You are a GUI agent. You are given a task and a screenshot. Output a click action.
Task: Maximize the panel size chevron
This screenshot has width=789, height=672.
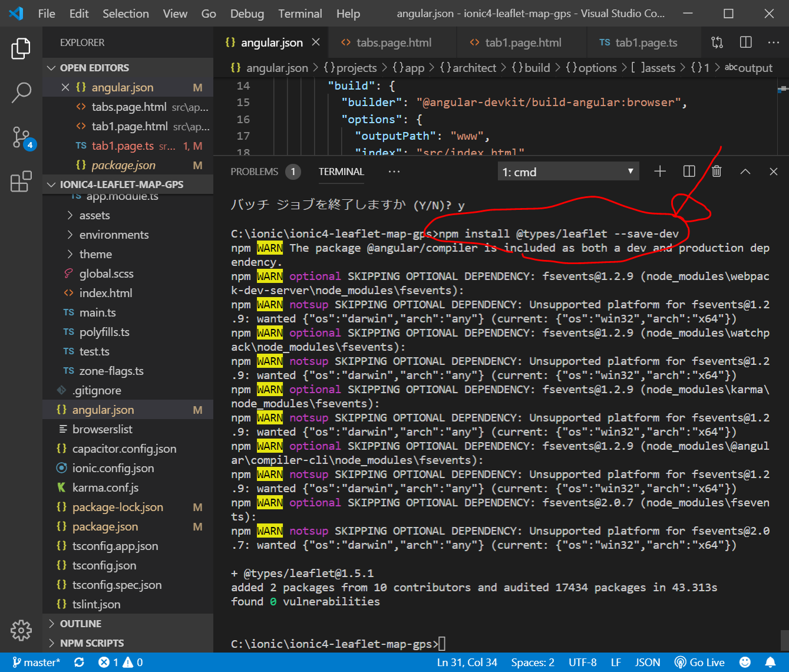(x=745, y=172)
